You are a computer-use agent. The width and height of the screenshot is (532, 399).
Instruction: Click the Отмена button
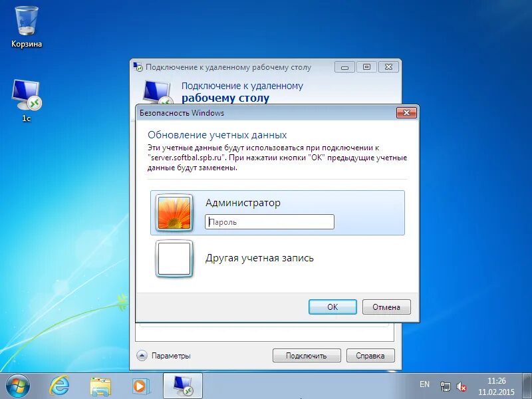[x=386, y=307]
